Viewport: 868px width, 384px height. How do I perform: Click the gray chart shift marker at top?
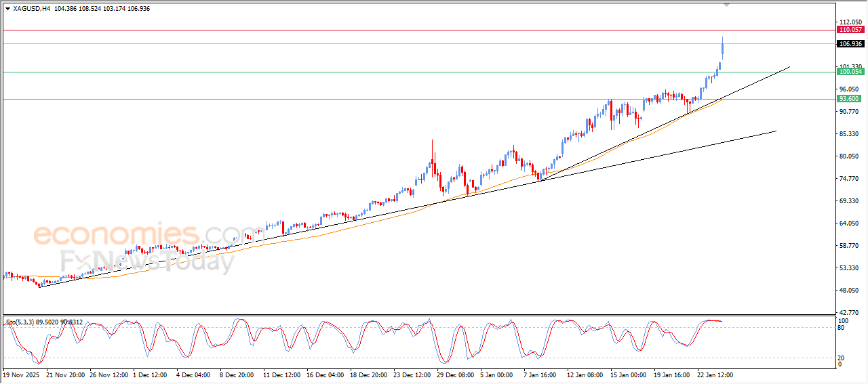coord(726,5)
